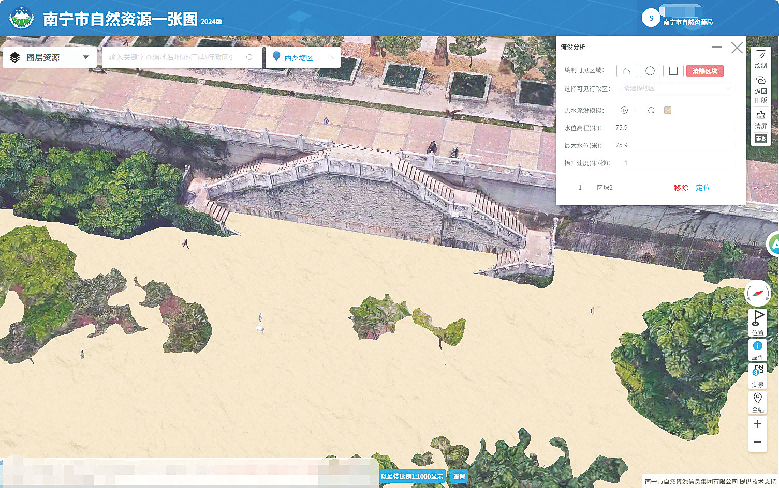Viewport: 779px width, 488px height.
Task: Expand the visible layer selection combo box
Action: pyautogui.click(x=665, y=89)
